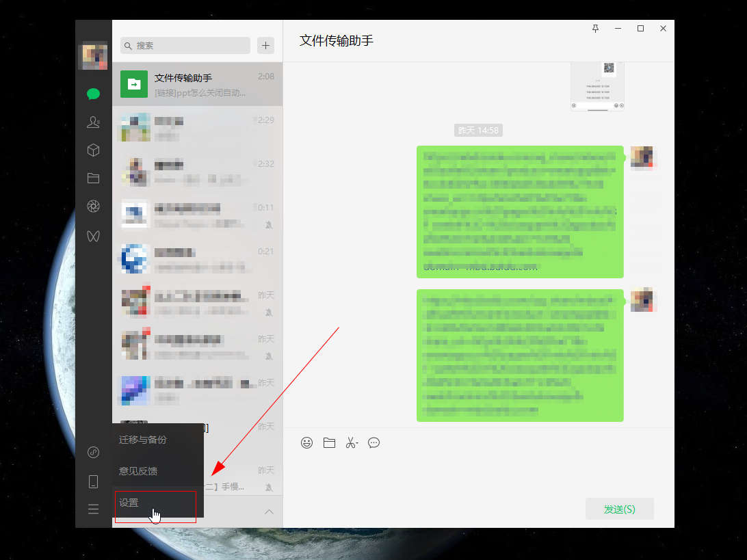This screenshot has height=560, width=747.
Task: Open the Chat Files folder icon in sidebar
Action: tap(94, 178)
